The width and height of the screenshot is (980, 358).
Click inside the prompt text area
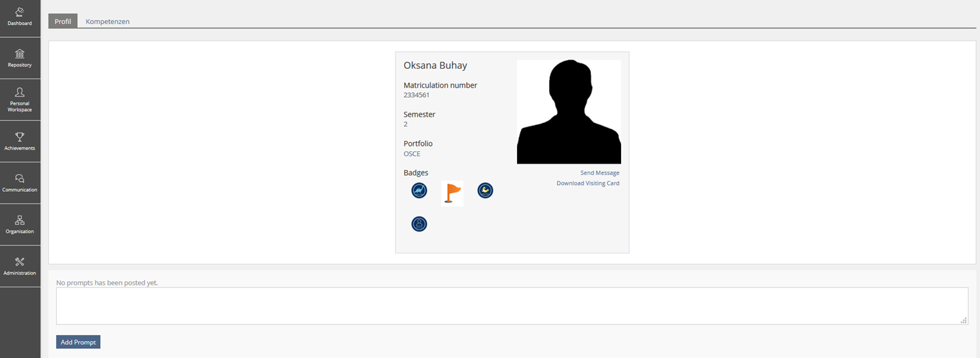pos(511,306)
